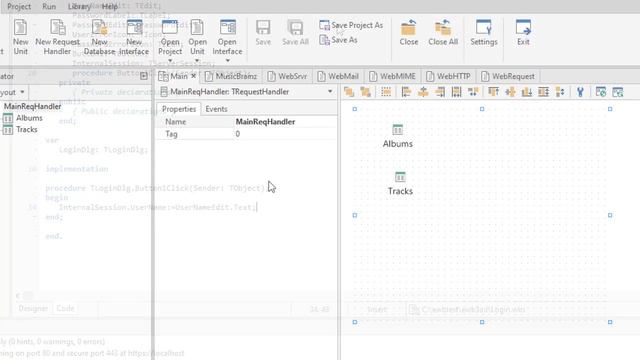Select the Albums component on the designer
This screenshot has width=640, height=360.
click(398, 136)
